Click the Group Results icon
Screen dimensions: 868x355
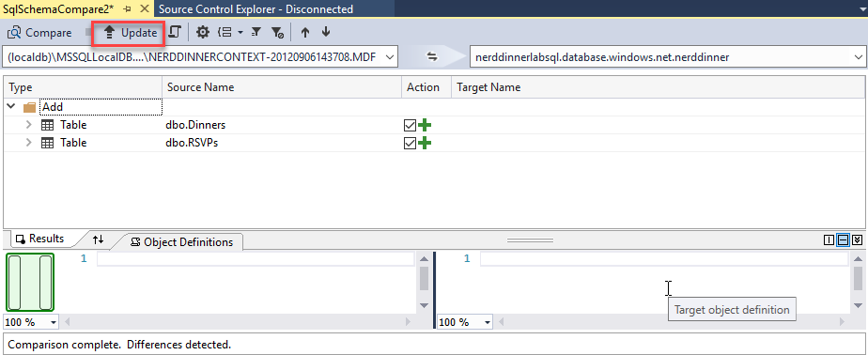point(225,33)
